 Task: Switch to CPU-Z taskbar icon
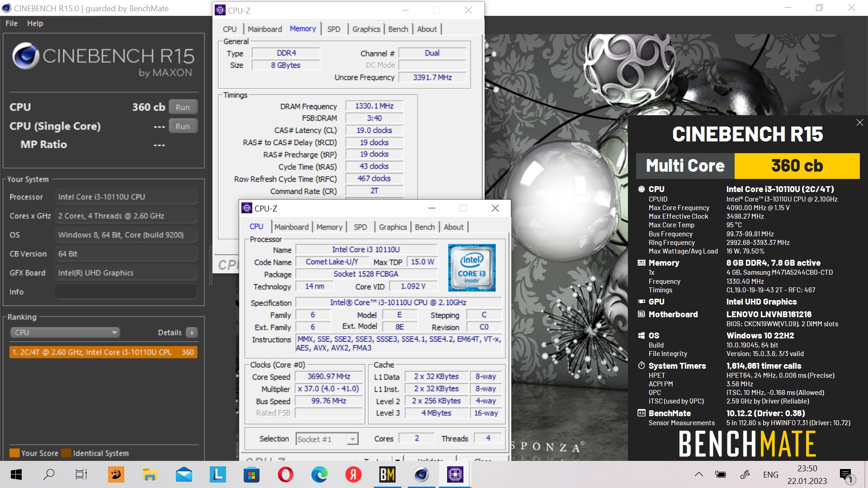coord(455,474)
